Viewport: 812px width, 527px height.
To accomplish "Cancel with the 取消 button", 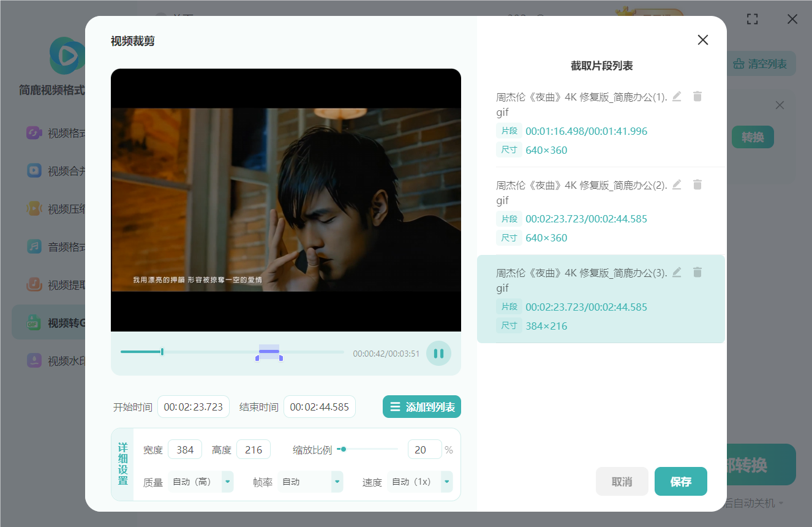I will [622, 482].
